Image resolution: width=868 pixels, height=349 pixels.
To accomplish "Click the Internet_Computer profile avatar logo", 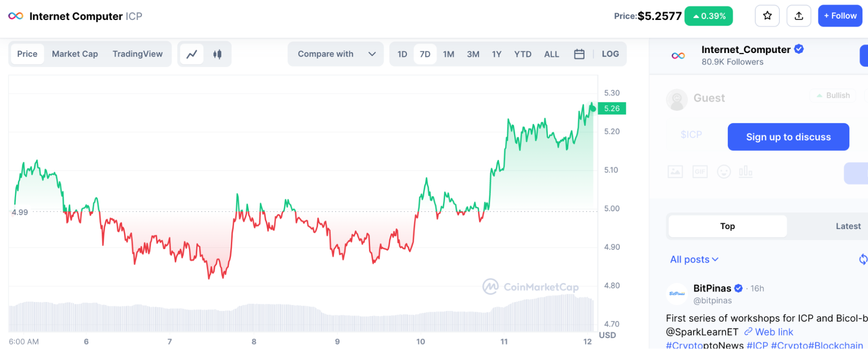I will (x=678, y=56).
